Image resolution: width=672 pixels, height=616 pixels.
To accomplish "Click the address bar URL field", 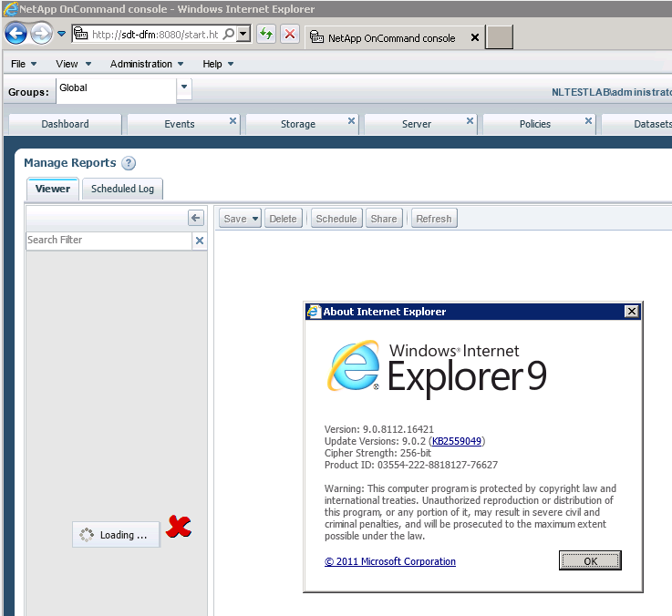I will (146, 34).
